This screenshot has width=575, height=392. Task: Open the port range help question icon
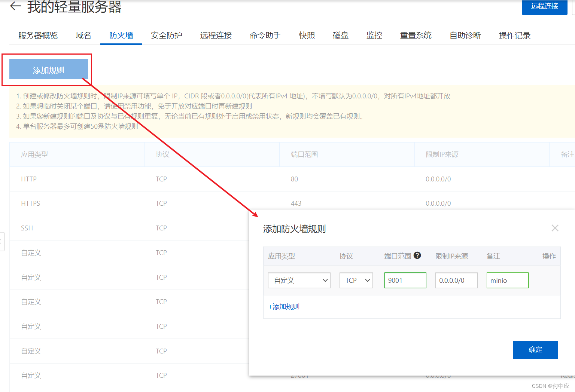point(417,255)
